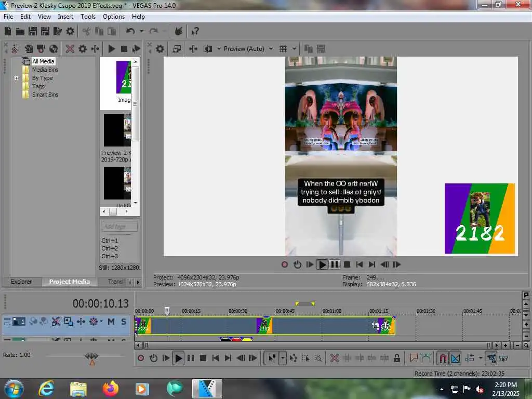Screen dimensions: 532x399
Task: Open the Automation Settings dropdown on track 1
Action: tap(101, 321)
